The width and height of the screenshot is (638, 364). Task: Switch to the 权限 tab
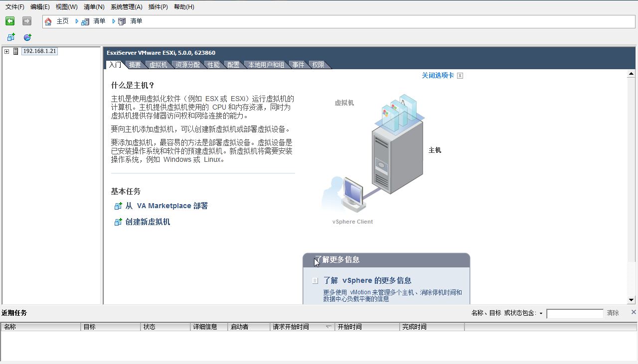coord(318,65)
